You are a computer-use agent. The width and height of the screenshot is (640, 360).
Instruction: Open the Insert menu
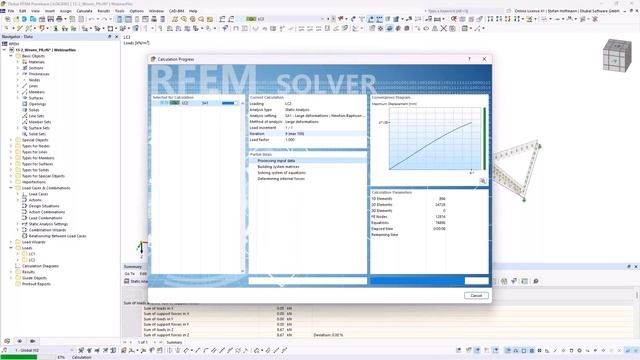coord(50,11)
